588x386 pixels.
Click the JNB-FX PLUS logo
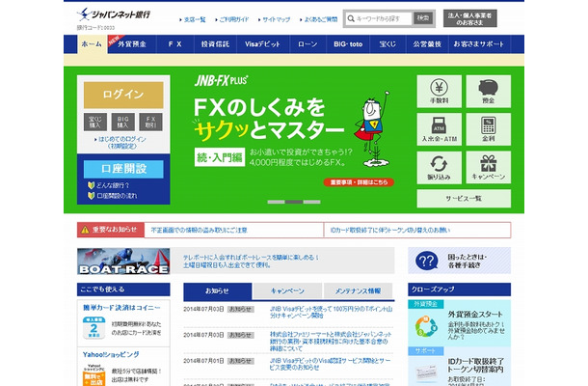[222, 80]
